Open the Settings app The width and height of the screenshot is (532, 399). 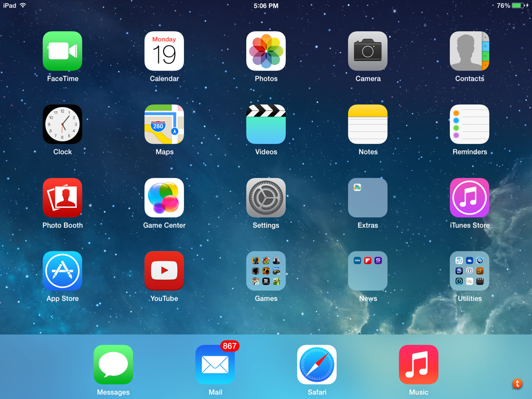pyautogui.click(x=266, y=197)
